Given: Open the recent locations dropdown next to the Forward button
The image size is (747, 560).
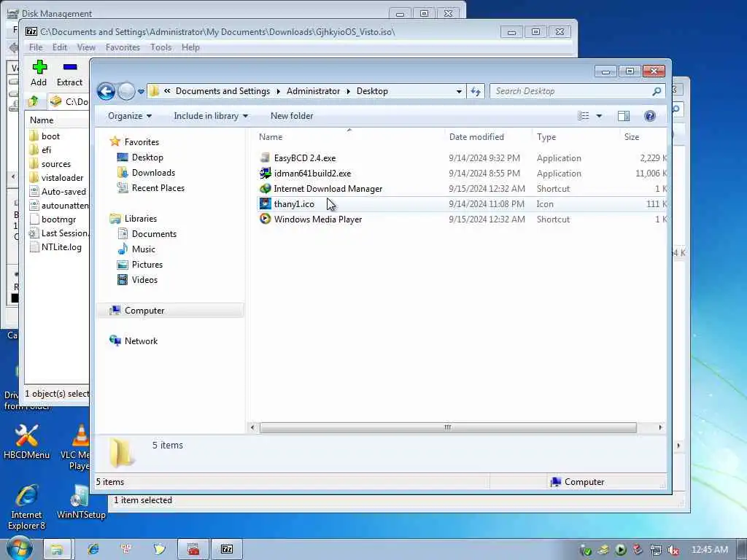Looking at the screenshot, I should [141, 91].
